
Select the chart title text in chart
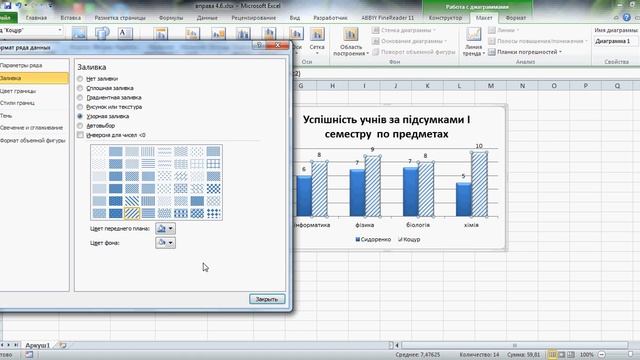(x=386, y=127)
